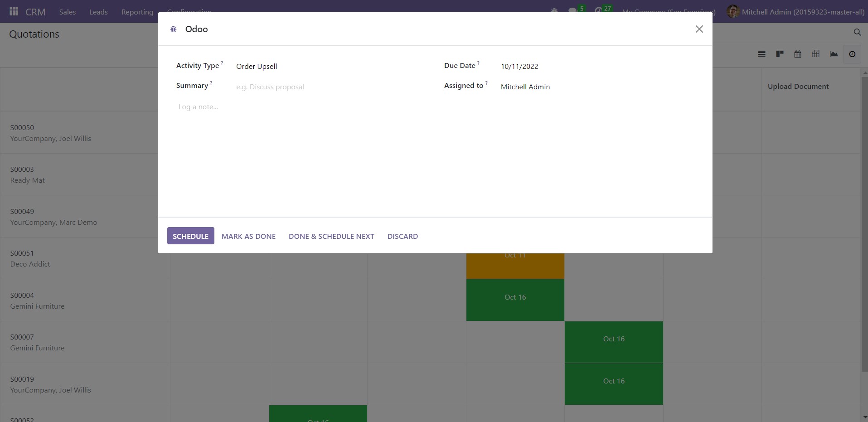This screenshot has width=868, height=422.
Task: Focus the Summary input field
Action: pos(331,87)
